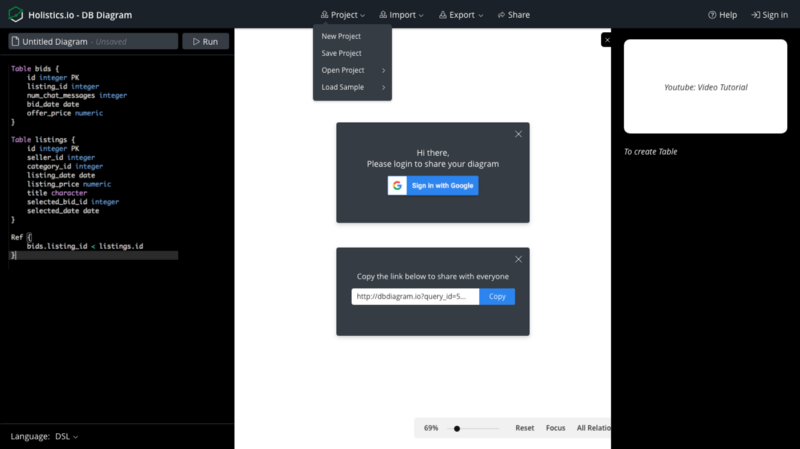Click the share URL text field
The height and width of the screenshot is (449, 800).
coord(415,296)
